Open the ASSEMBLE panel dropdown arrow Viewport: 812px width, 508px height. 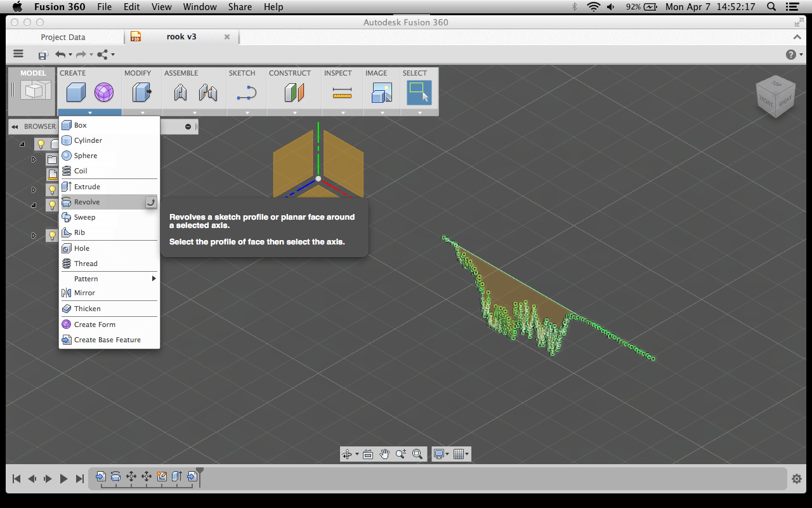(193, 112)
